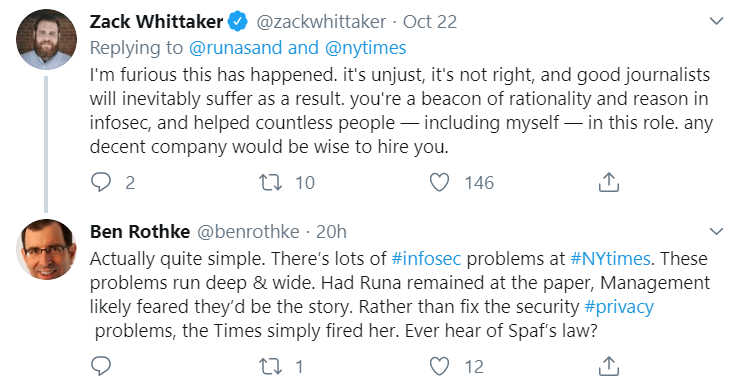Open dropdown menu on Zack Whittaker's tweet

[716, 21]
